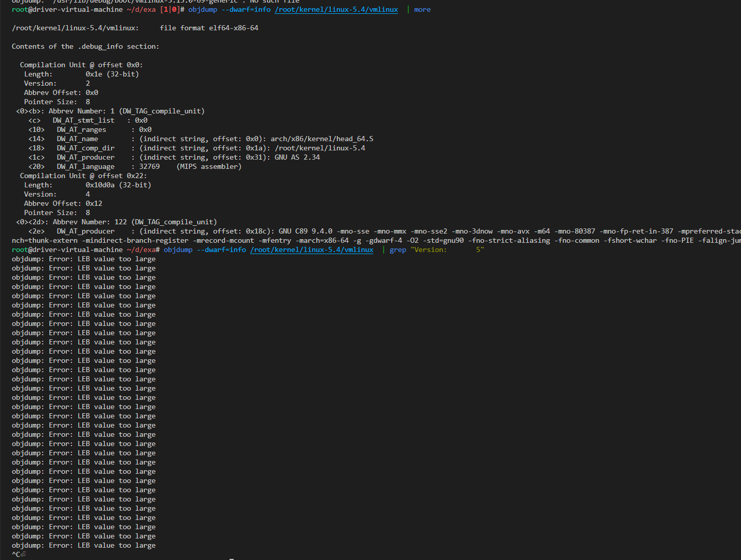Click file name "arch/x86/kernel/head_64.S"
The image size is (741, 560).
322,139
